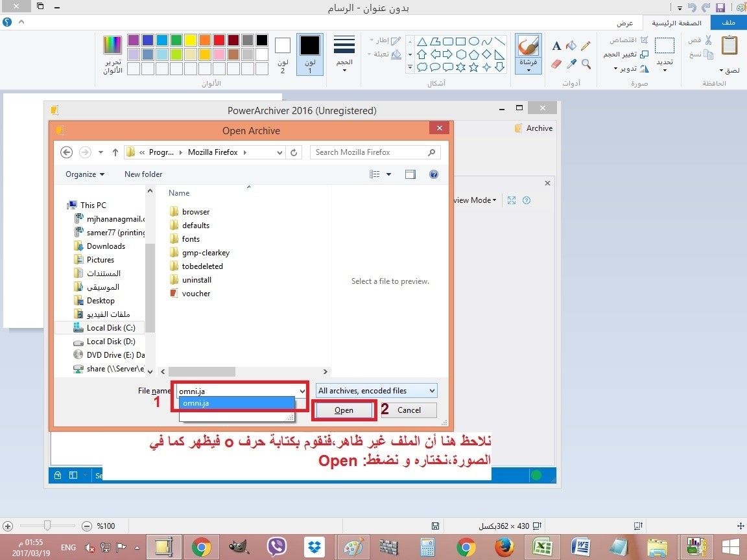Pick the yellow color swatch
This screenshot has width=747, height=560.
point(191,40)
